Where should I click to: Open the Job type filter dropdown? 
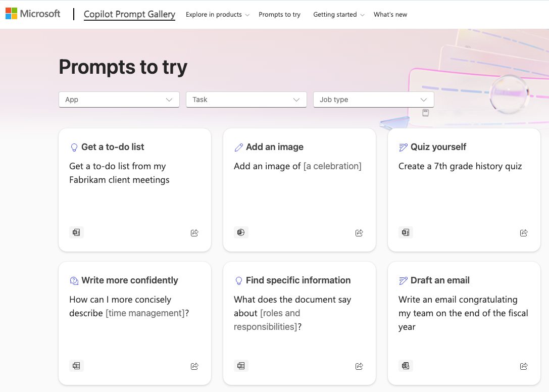coord(373,100)
